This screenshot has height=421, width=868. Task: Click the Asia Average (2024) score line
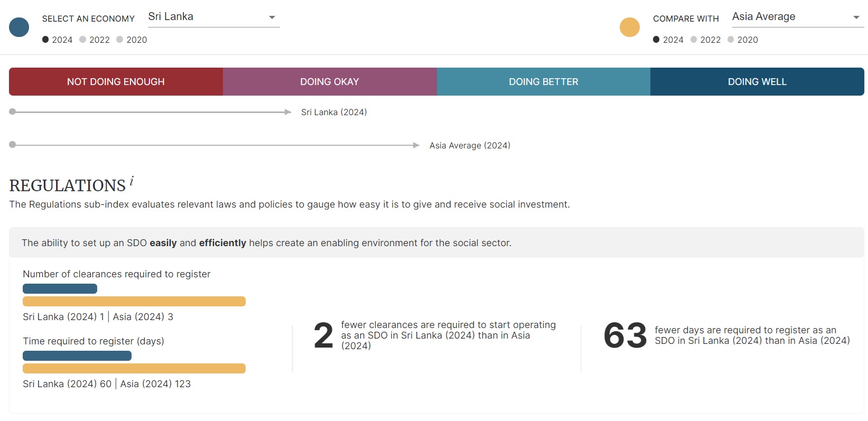(x=211, y=145)
